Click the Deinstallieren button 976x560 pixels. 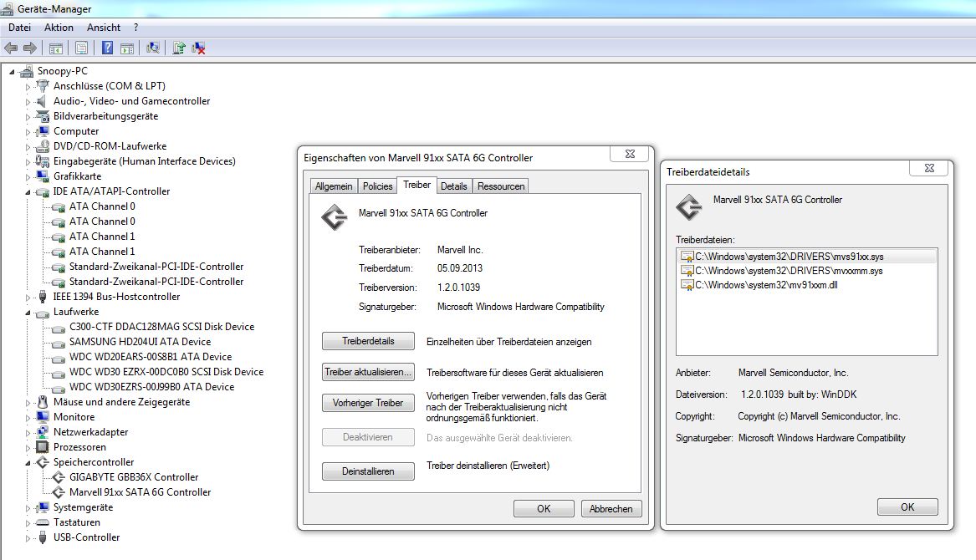(368, 471)
